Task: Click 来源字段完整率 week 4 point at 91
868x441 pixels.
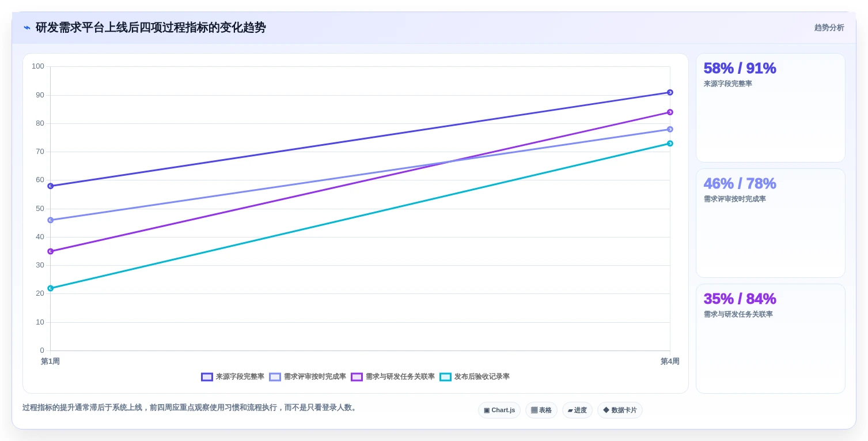Action: pos(670,92)
